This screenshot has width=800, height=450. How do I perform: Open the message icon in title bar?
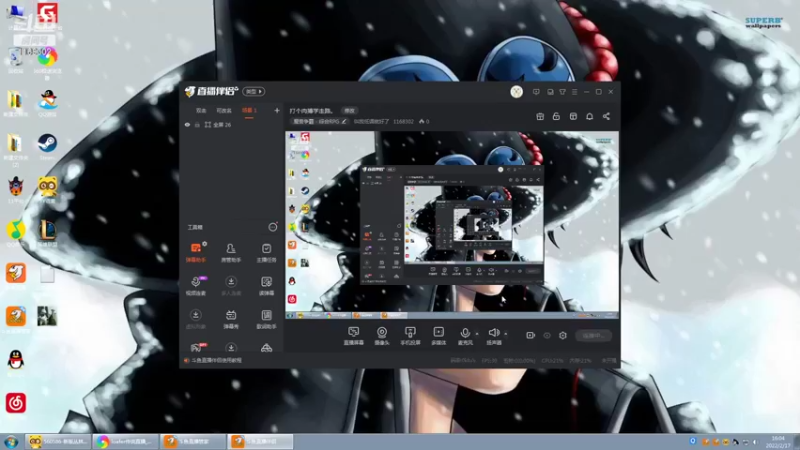pyautogui.click(x=536, y=92)
